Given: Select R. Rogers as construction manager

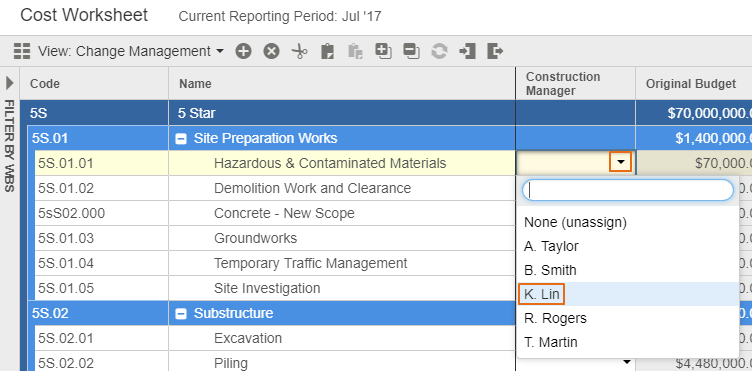Looking at the screenshot, I should tap(555, 318).
